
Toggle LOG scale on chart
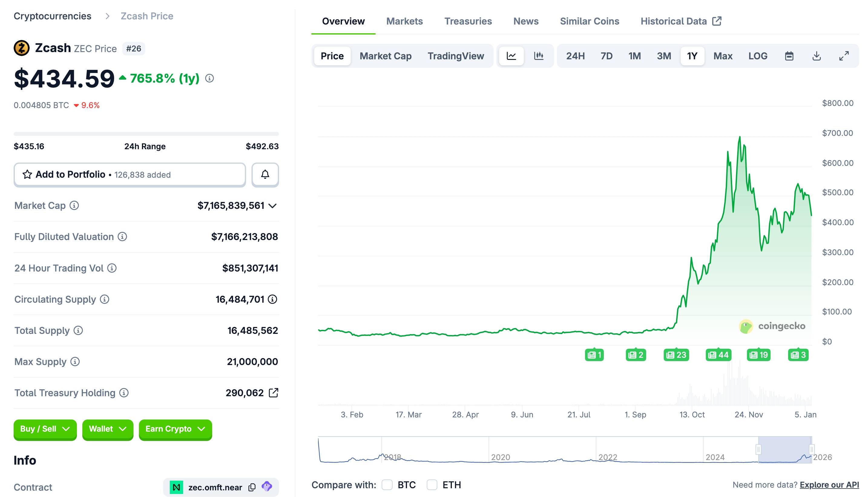pyautogui.click(x=758, y=56)
